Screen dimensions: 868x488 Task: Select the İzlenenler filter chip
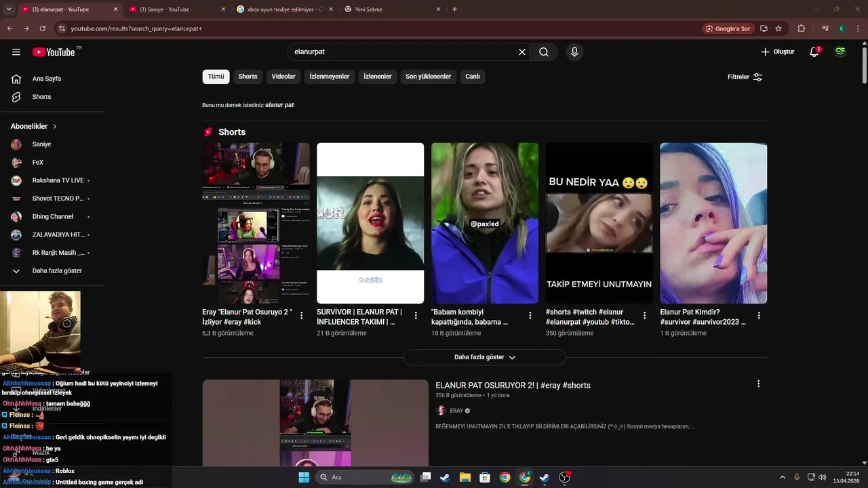[378, 77]
